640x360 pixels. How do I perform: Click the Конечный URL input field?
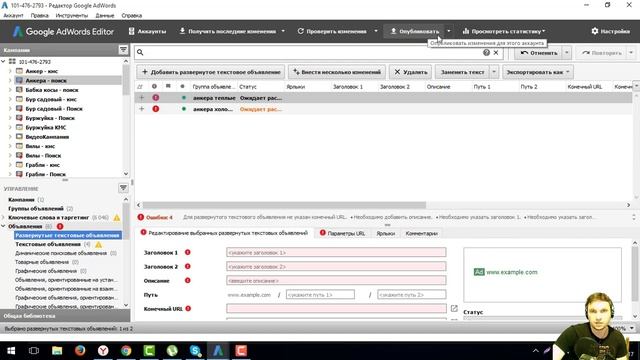(336, 309)
